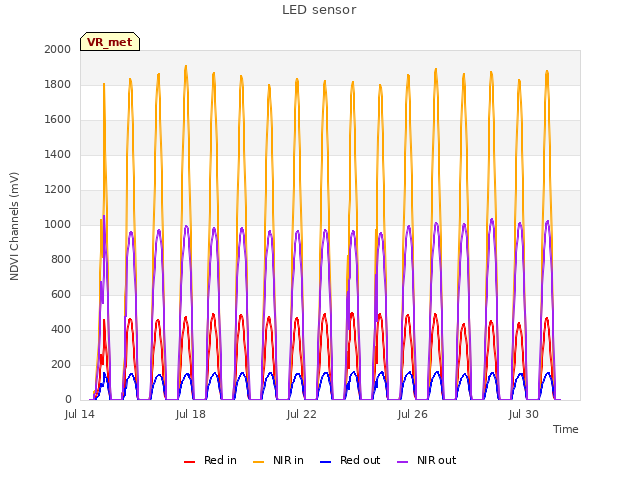This screenshot has height=480, width=640.
Task: Click the blue Red out legend swatch
Action: (325, 462)
